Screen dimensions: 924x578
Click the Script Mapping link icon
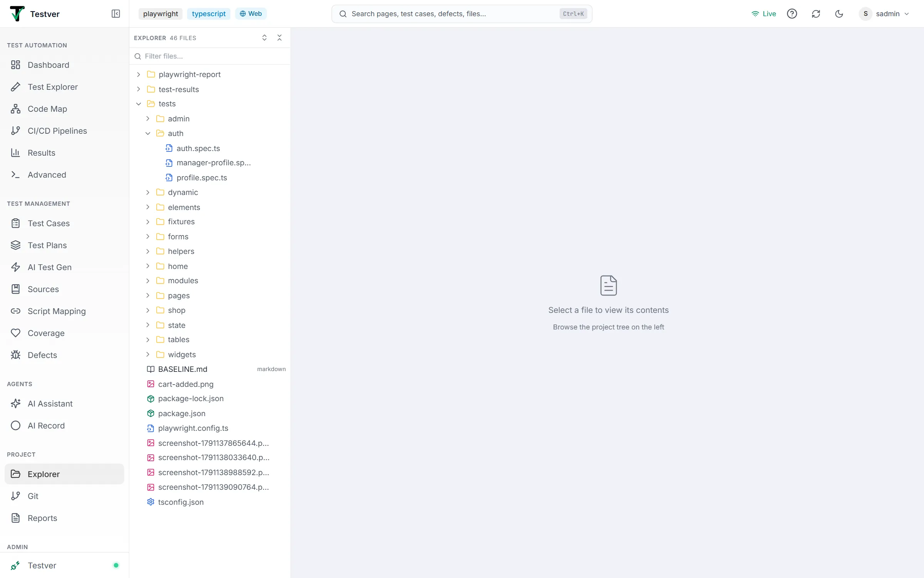click(x=15, y=311)
